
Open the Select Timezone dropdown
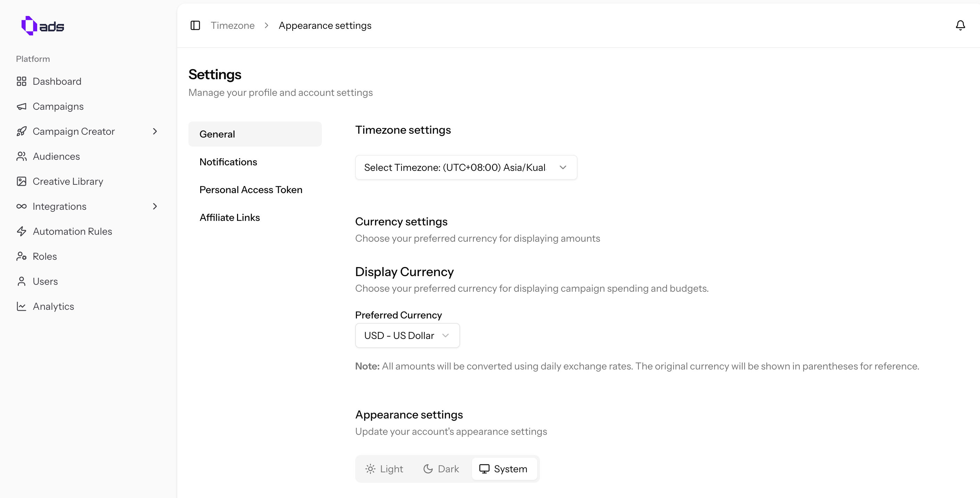466,167
